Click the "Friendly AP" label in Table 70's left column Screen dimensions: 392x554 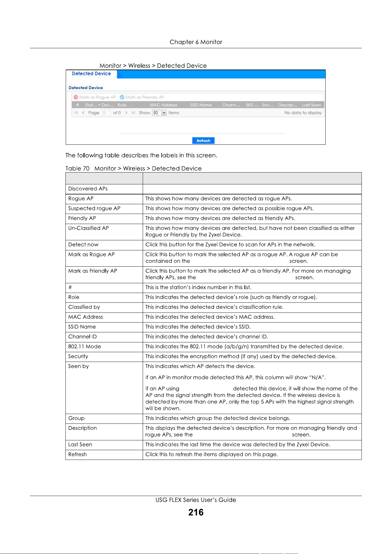click(82, 218)
